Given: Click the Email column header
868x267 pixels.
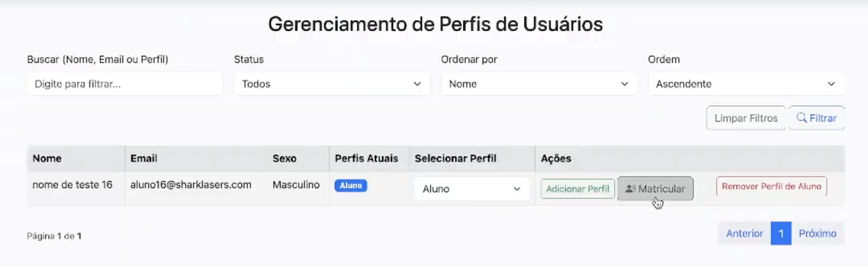Looking at the screenshot, I should [x=144, y=158].
